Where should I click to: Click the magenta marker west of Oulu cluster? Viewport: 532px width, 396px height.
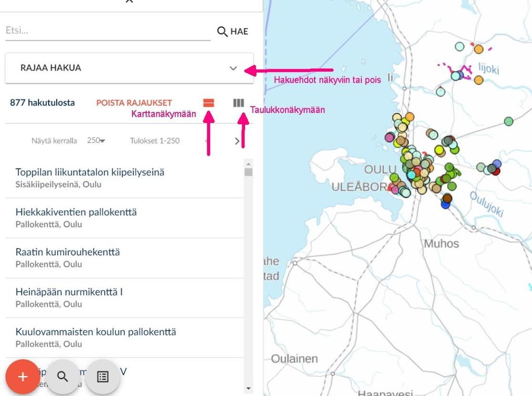390,137
